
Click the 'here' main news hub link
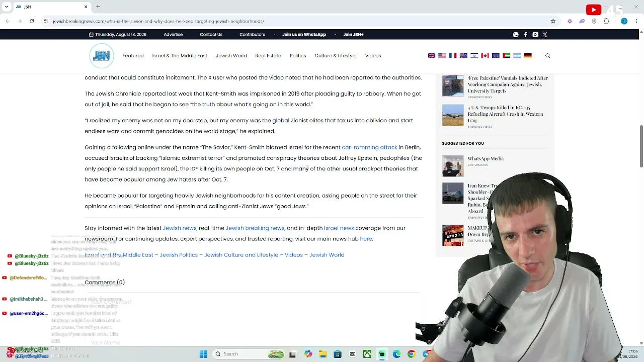366,239
